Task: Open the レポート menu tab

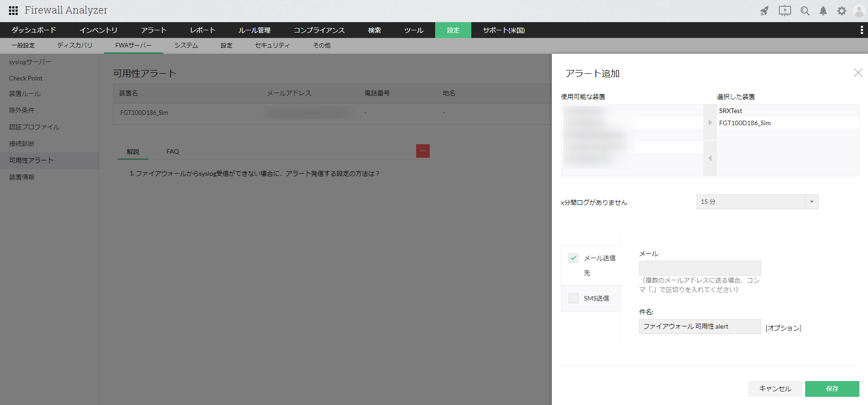Action: pos(202,30)
